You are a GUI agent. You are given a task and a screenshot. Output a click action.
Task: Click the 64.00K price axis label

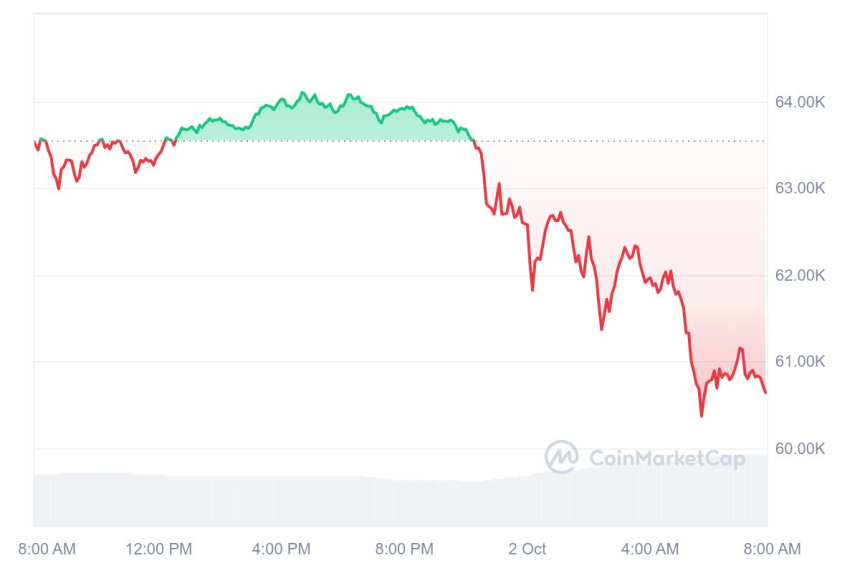(x=799, y=102)
